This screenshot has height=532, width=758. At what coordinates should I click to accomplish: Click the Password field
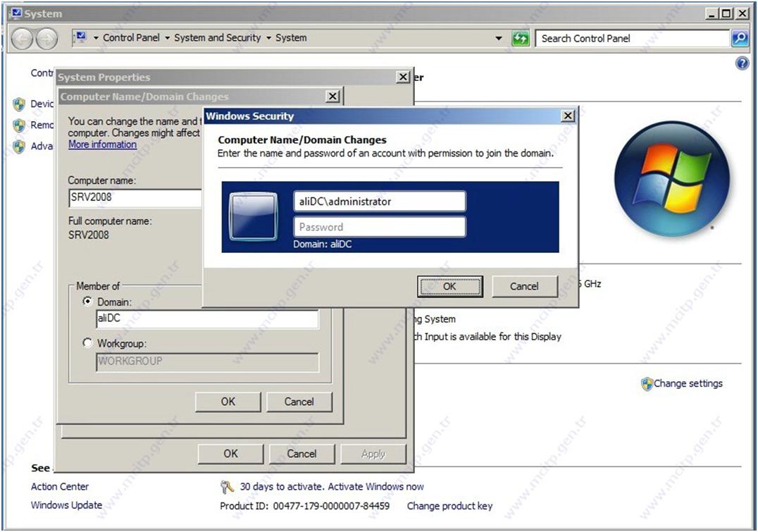[x=380, y=227]
